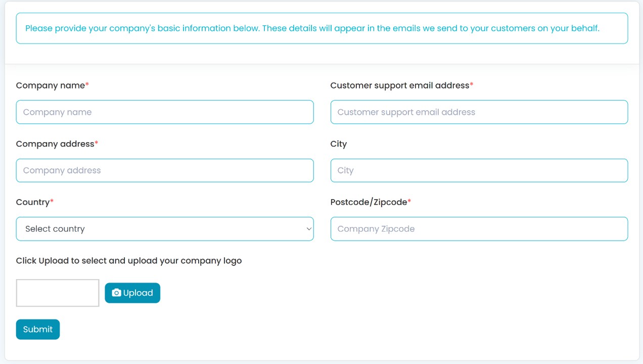Click the City label above its field
The width and height of the screenshot is (643, 364).
[x=338, y=144]
